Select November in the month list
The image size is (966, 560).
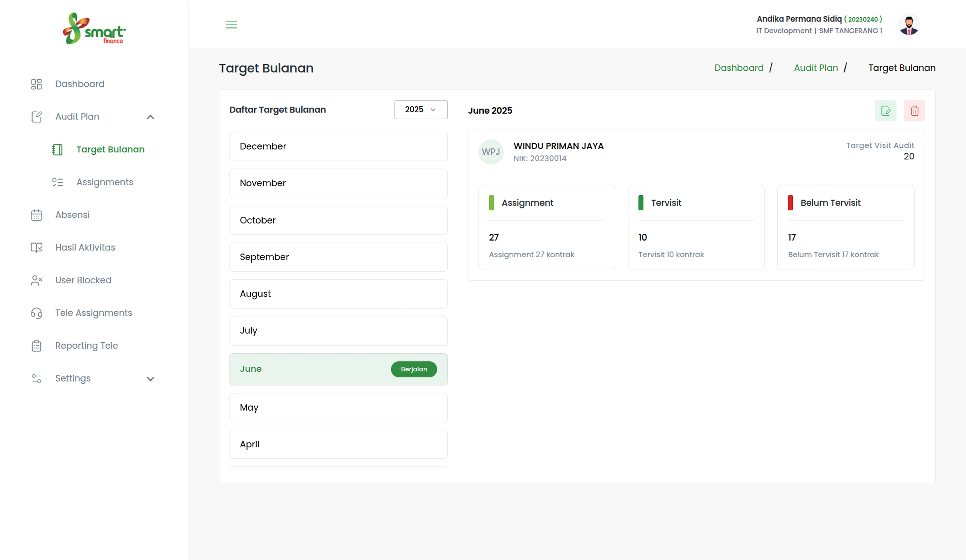(x=338, y=183)
